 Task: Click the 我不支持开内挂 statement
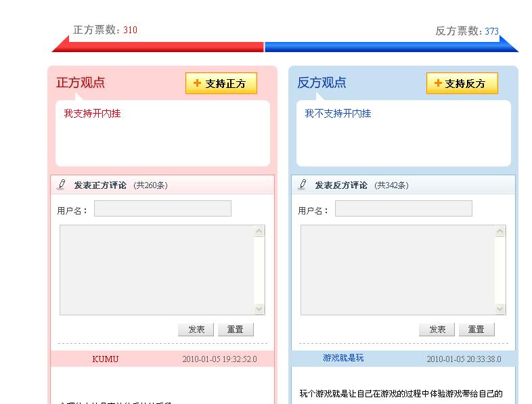[338, 113]
